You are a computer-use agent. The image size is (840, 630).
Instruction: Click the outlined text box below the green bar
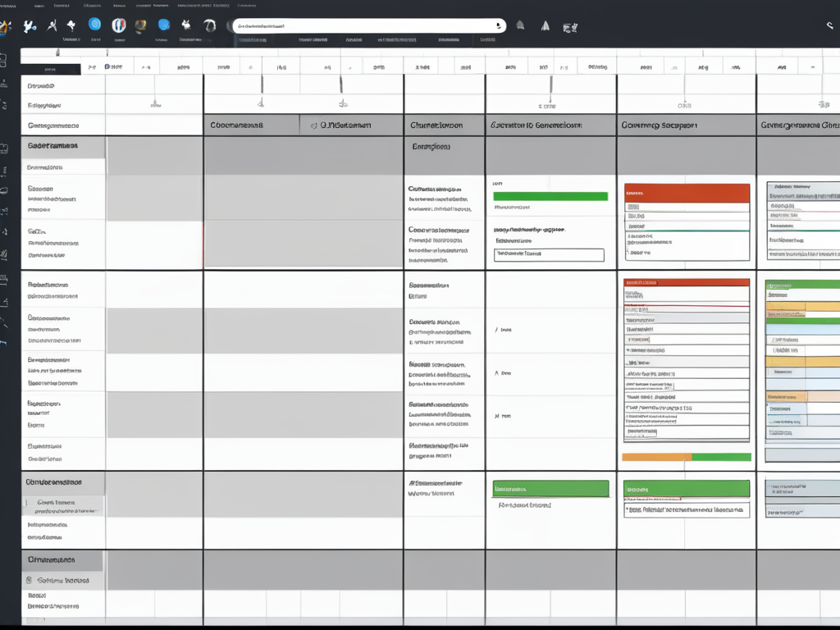click(x=549, y=254)
